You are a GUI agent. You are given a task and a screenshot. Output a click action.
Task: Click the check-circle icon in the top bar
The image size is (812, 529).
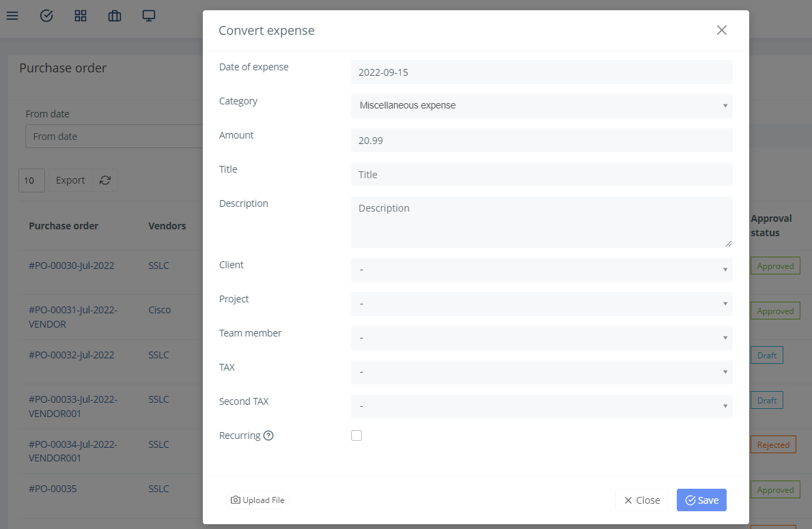(46, 16)
